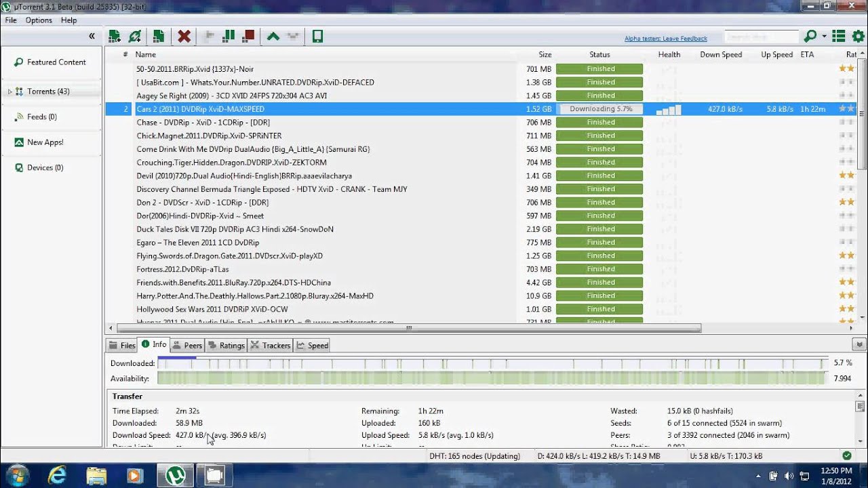Viewport: 868px width, 488px height.
Task: Click inside the search input field
Action: [x=761, y=37]
